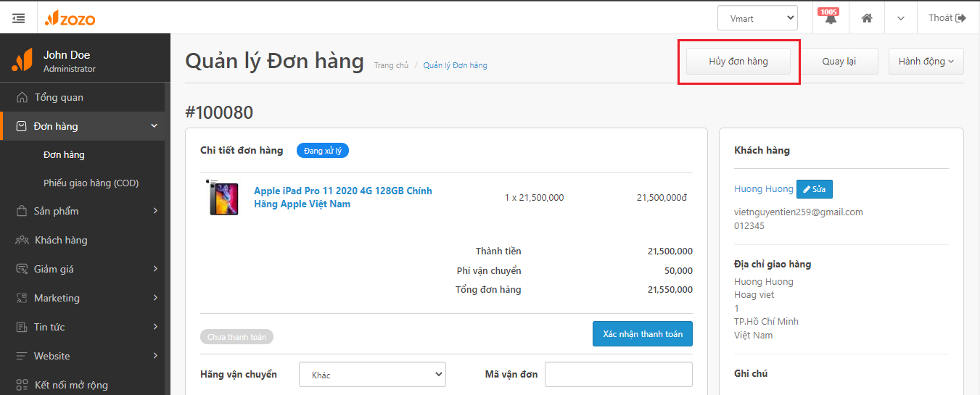The image size is (980, 395).
Task: Toggle the sidebar collapse icon
Action: click(18, 18)
